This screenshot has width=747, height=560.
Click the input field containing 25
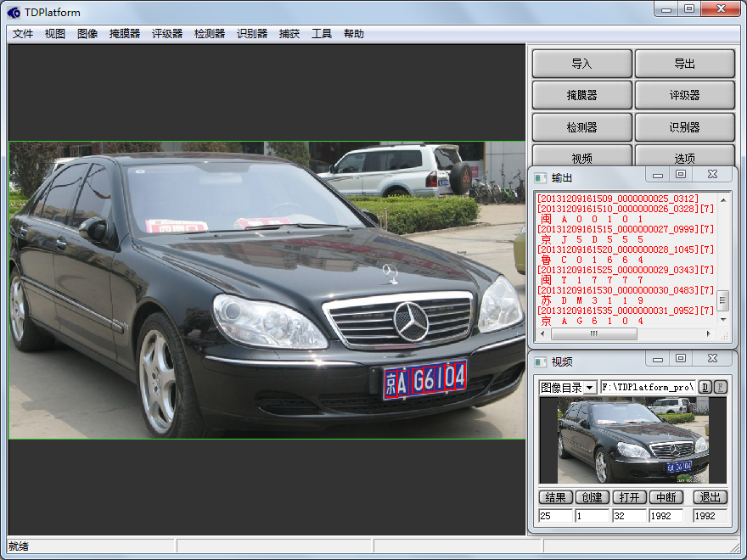pyautogui.click(x=555, y=516)
